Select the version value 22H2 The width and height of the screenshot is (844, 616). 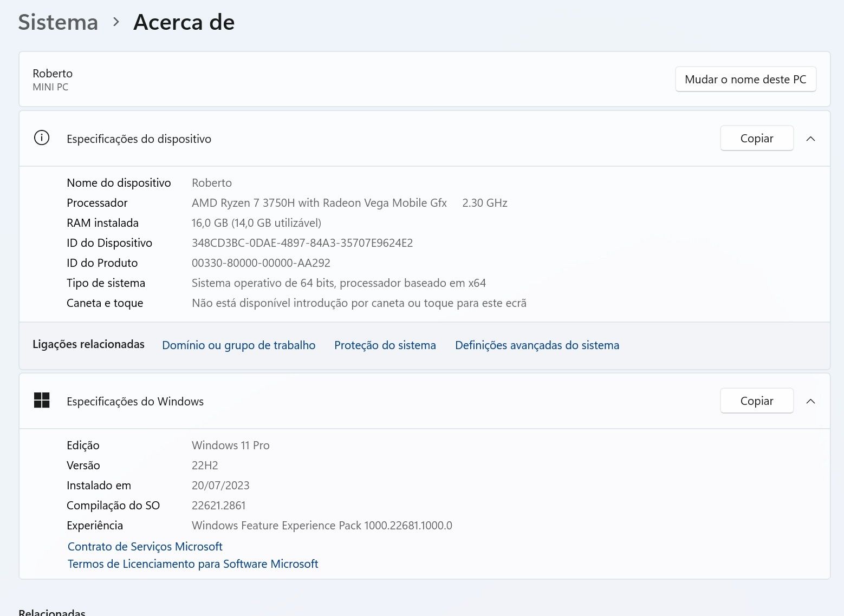205,466
